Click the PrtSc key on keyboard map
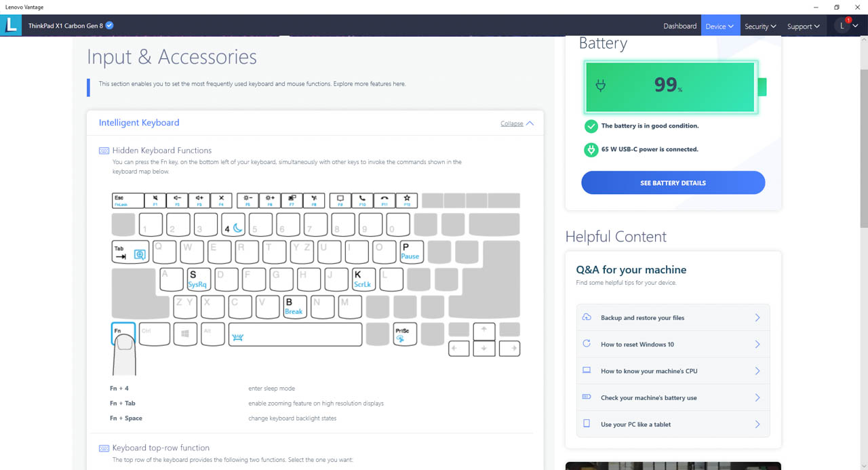 (x=405, y=334)
